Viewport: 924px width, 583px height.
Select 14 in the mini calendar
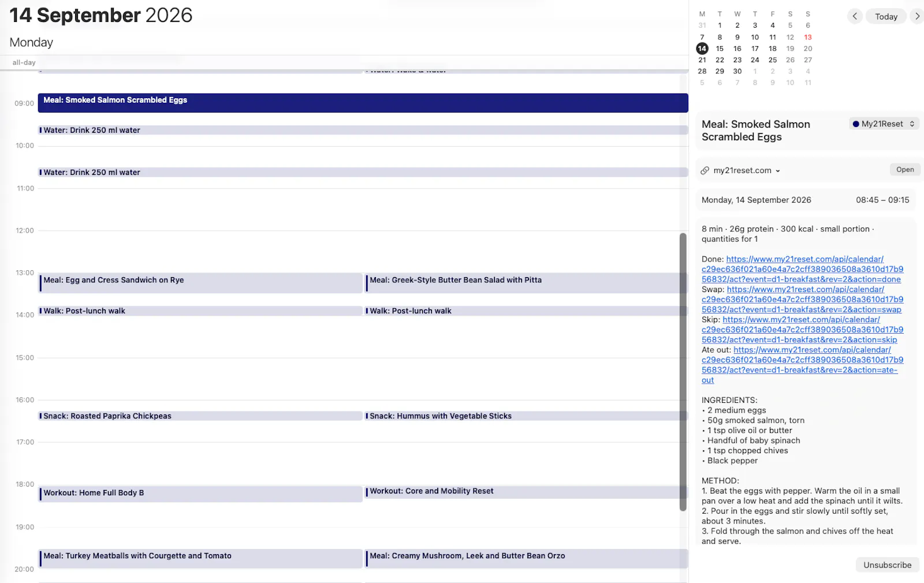[702, 48]
